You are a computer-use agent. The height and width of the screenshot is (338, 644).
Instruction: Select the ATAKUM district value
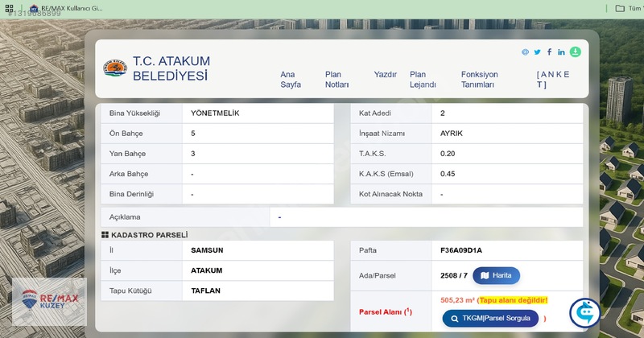click(207, 270)
